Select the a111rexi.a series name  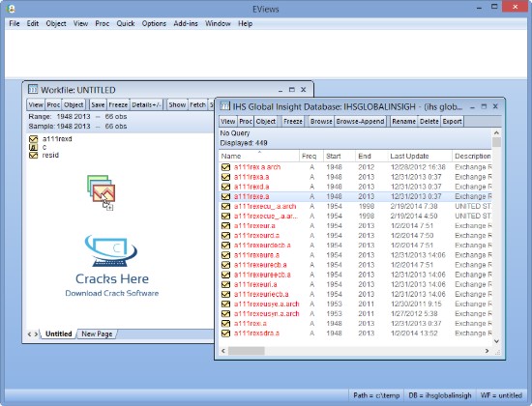pos(251,324)
